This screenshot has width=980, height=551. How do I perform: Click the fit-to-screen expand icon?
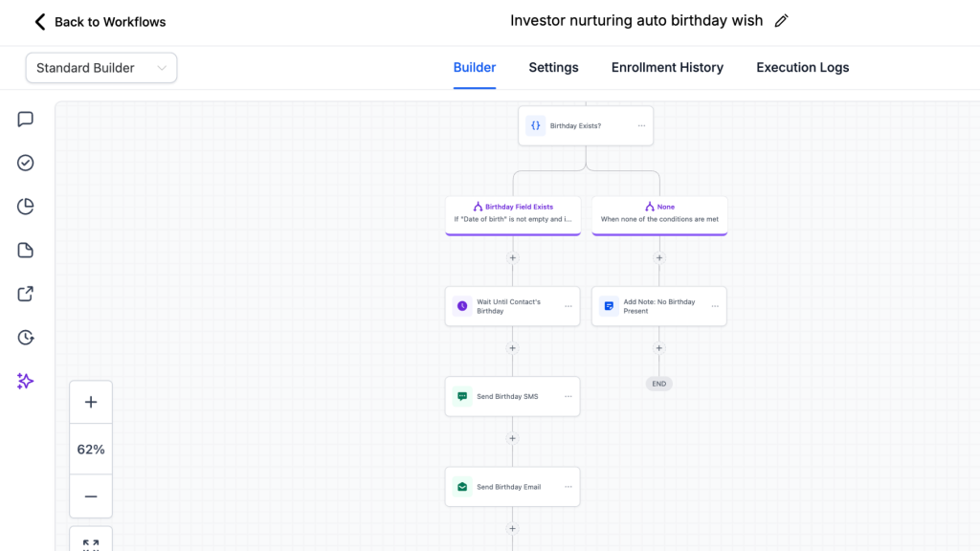(91, 543)
